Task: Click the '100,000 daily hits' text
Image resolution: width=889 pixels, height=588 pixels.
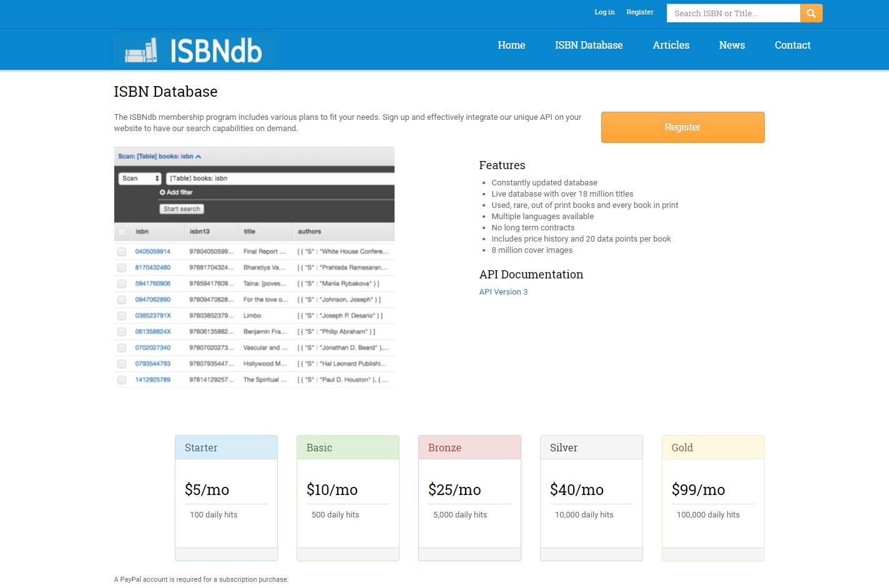Action: point(708,515)
